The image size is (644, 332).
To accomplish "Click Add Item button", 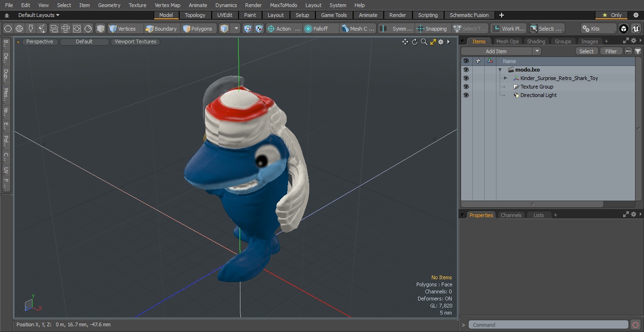I will click(496, 51).
